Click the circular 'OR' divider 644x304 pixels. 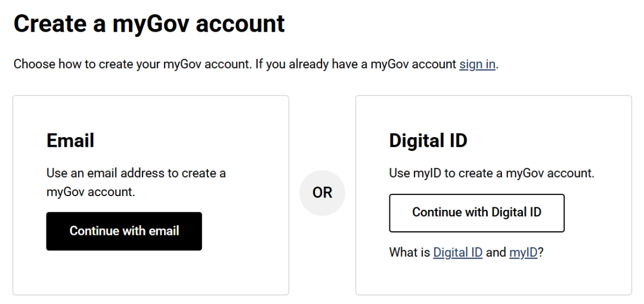click(x=322, y=193)
